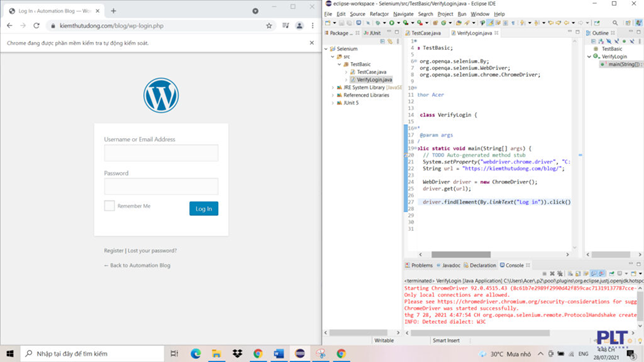This screenshot has height=362, width=644.
Task: Open Dropbox from taskbar
Action: (237, 353)
